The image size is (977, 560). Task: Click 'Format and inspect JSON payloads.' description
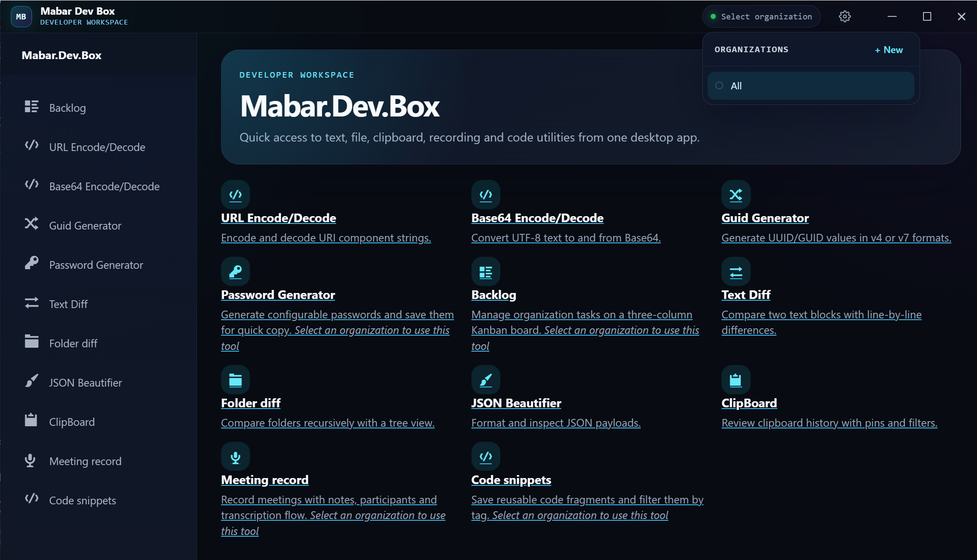556,423
